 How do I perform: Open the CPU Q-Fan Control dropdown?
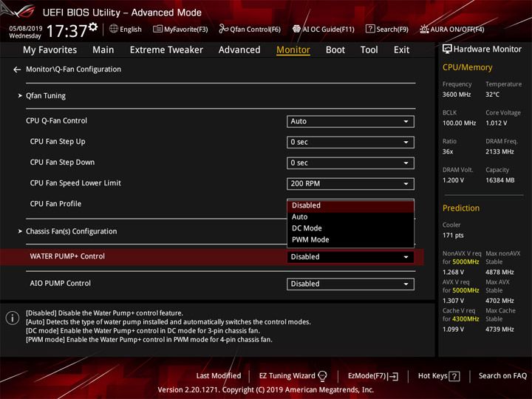pyautogui.click(x=350, y=121)
